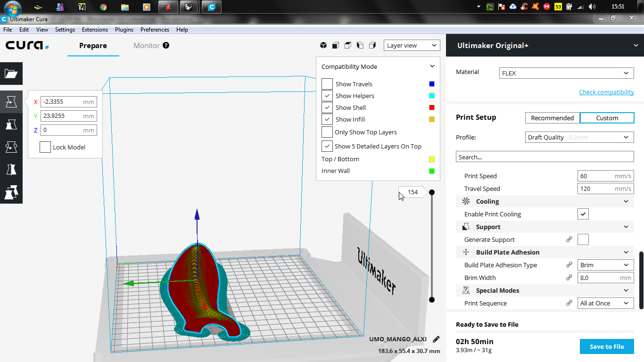
Task: Click the layer slider bottom handle
Action: pos(431,300)
